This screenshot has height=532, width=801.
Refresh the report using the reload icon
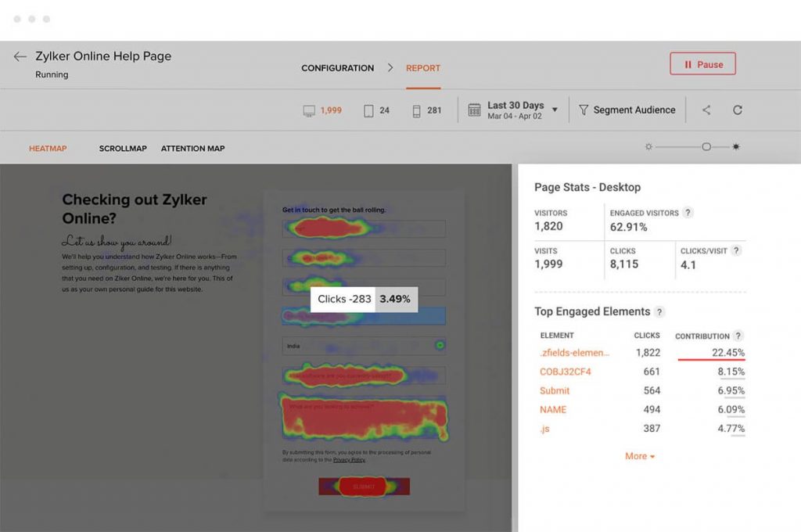click(x=738, y=110)
